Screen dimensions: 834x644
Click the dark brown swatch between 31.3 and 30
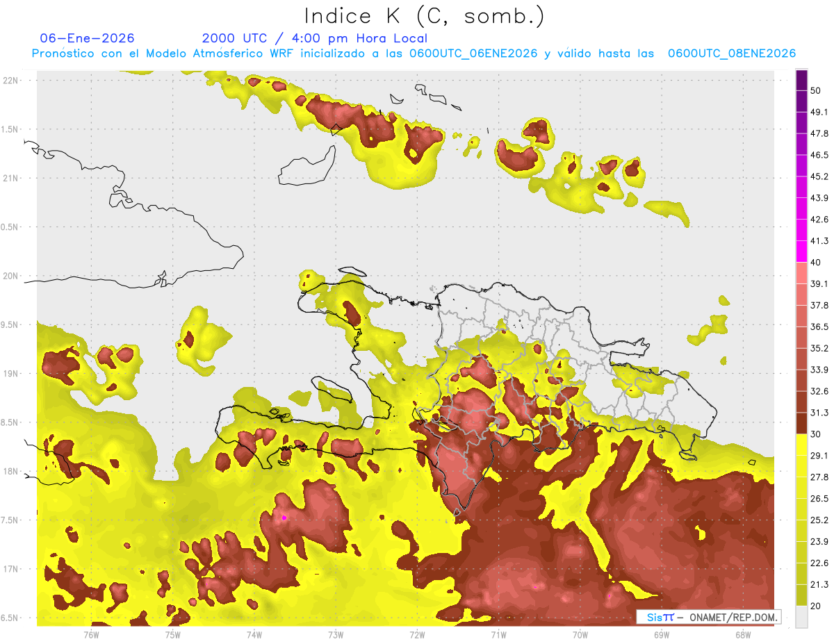point(801,423)
